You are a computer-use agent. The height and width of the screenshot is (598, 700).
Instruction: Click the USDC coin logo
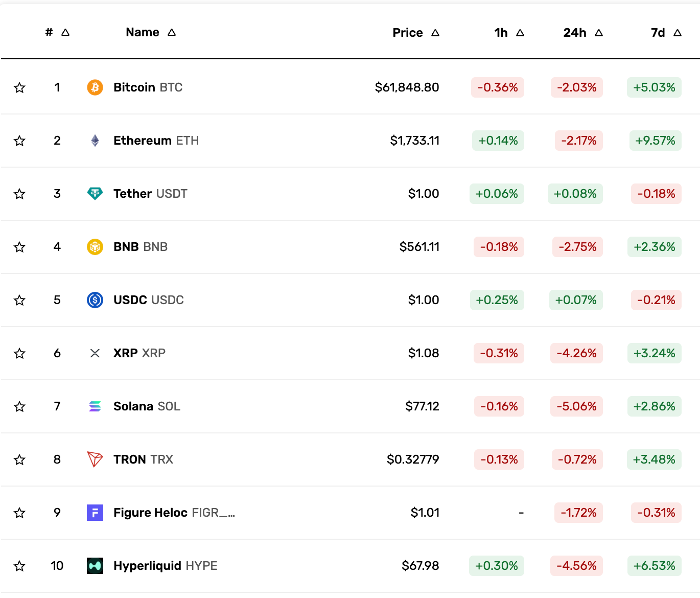click(x=95, y=300)
